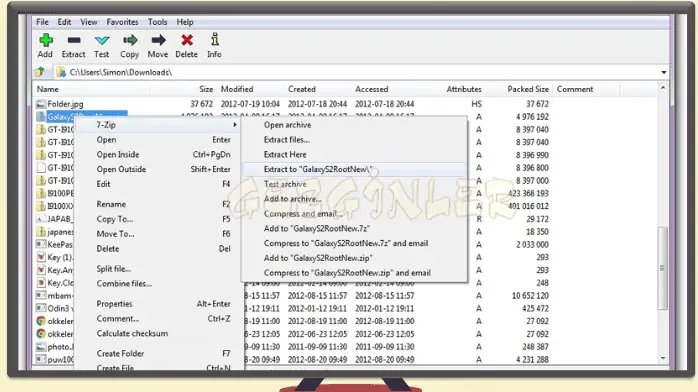The image size is (698, 392).
Task: Choose Add to archive... option
Action: [292, 199]
